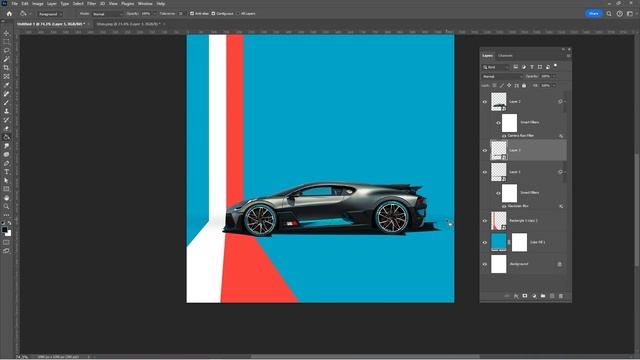Click the delete layer trash icon
Image resolution: width=640 pixels, height=360 pixels.
point(561,296)
